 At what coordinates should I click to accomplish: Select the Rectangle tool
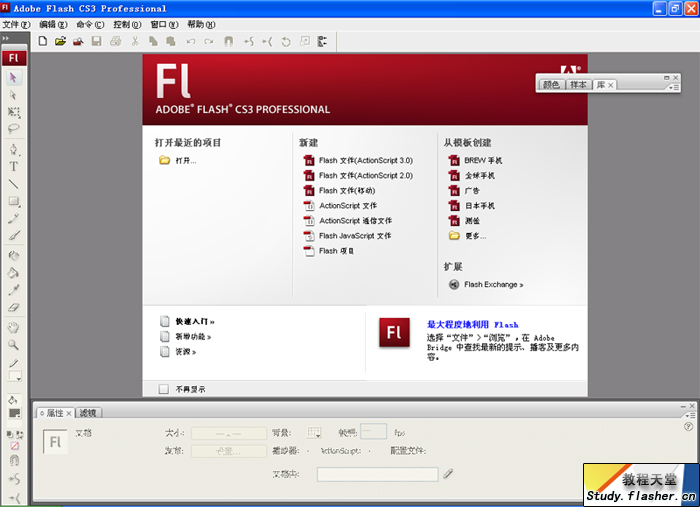coord(14,201)
